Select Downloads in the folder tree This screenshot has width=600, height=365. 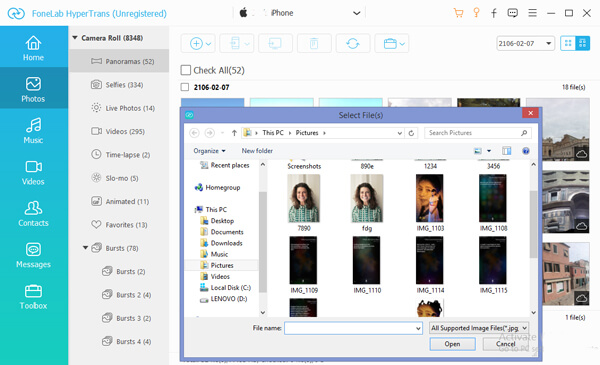[x=226, y=243]
